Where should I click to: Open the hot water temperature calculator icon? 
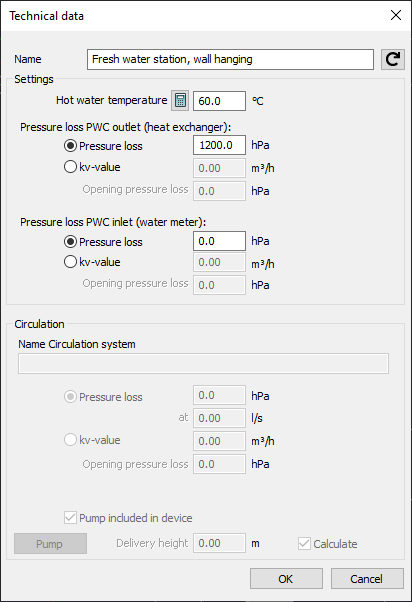(x=180, y=101)
